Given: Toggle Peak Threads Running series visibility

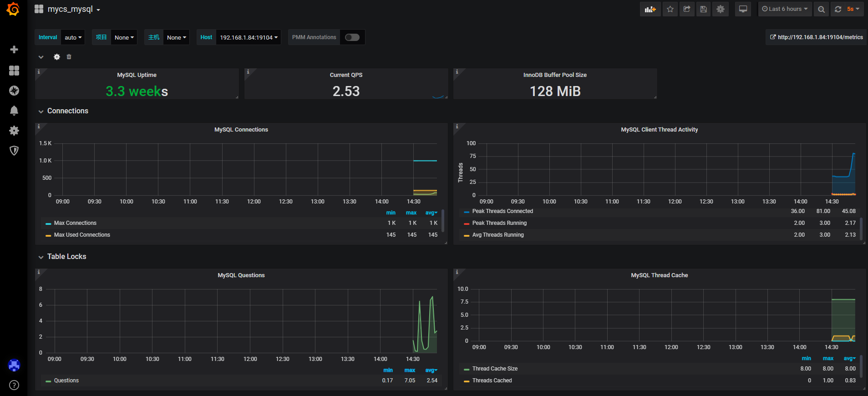Looking at the screenshot, I should click(499, 223).
